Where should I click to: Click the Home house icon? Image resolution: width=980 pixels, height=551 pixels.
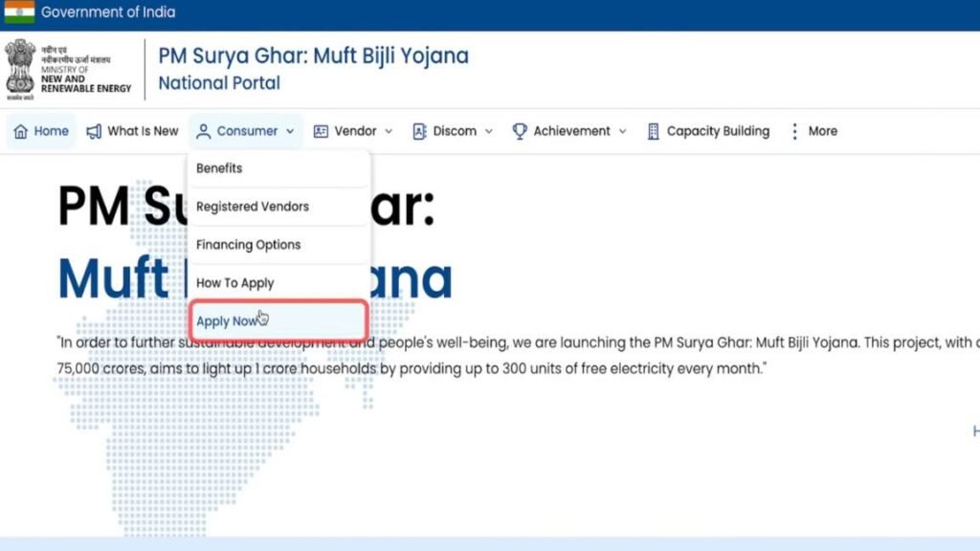(x=21, y=131)
